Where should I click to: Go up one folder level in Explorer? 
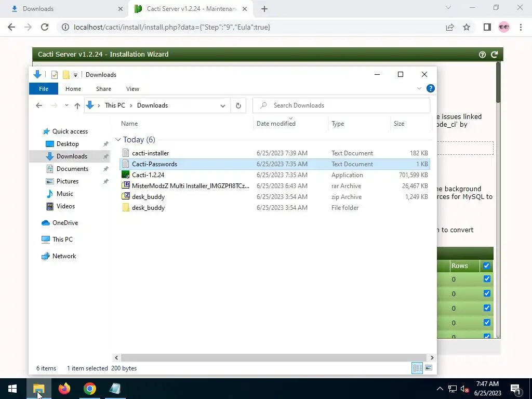click(77, 105)
